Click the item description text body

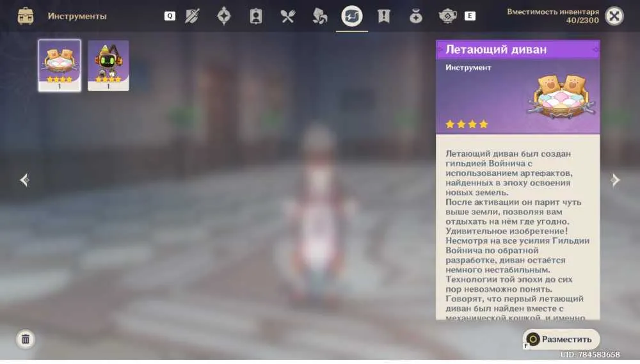[518, 235]
